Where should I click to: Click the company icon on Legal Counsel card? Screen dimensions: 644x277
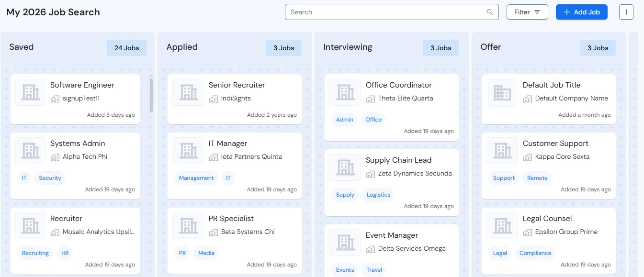coord(502,226)
